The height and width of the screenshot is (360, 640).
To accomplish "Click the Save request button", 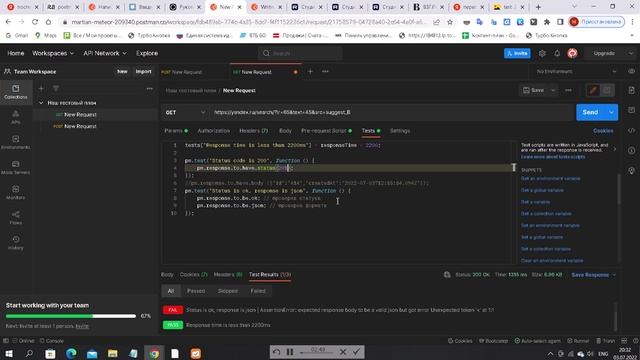I will pyautogui.click(x=534, y=90).
